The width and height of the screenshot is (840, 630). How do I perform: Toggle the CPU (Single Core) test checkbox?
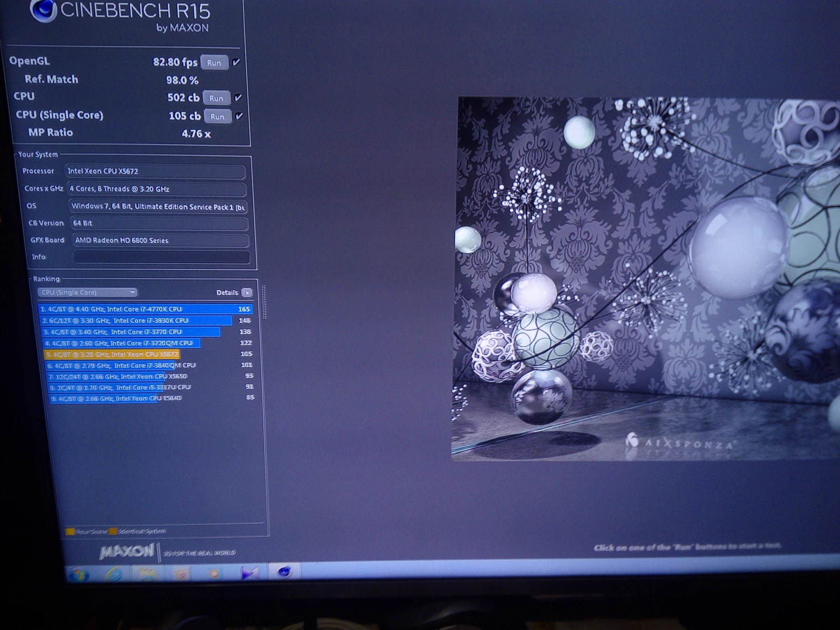[x=239, y=116]
